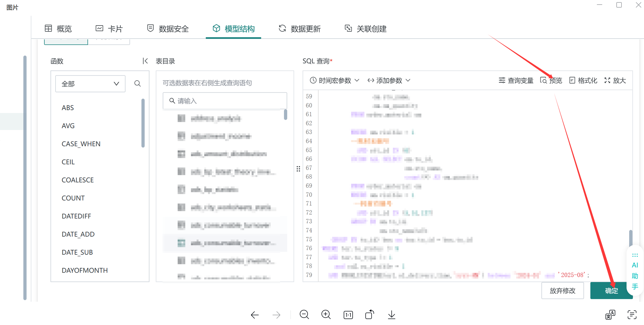Expand the 添加参数 dropdown
Screen dimensions: 644x325
pyautogui.click(x=389, y=80)
